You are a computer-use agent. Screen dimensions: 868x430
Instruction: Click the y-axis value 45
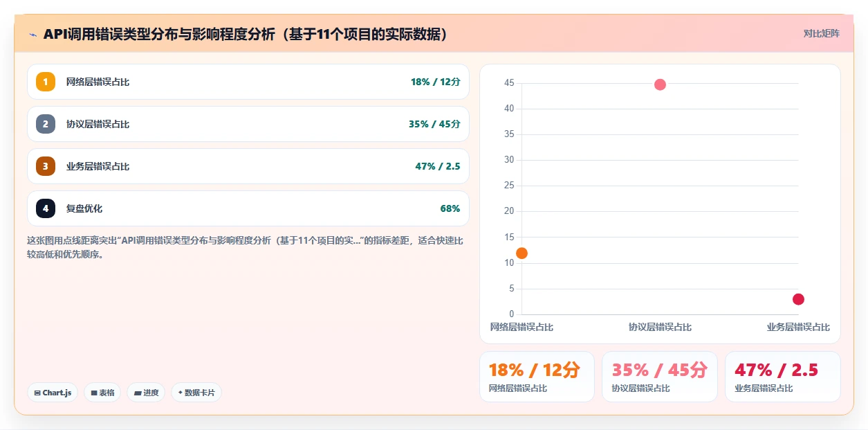509,83
